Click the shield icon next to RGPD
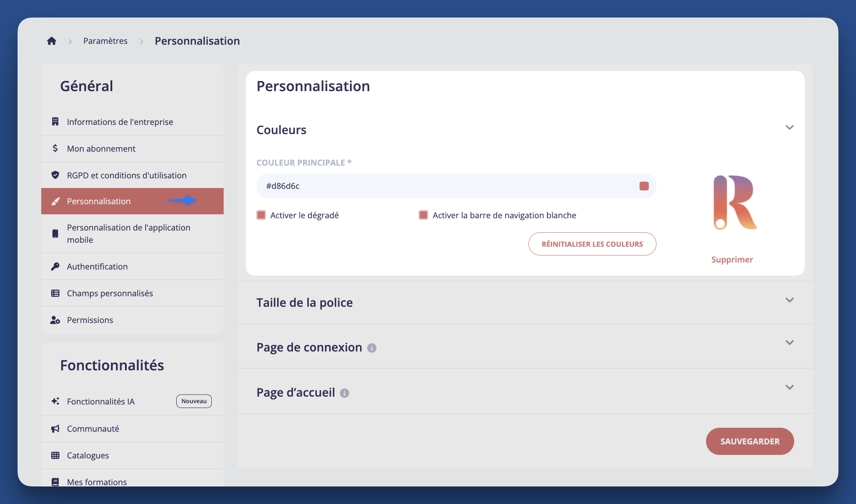The width and height of the screenshot is (856, 504). 55,175
